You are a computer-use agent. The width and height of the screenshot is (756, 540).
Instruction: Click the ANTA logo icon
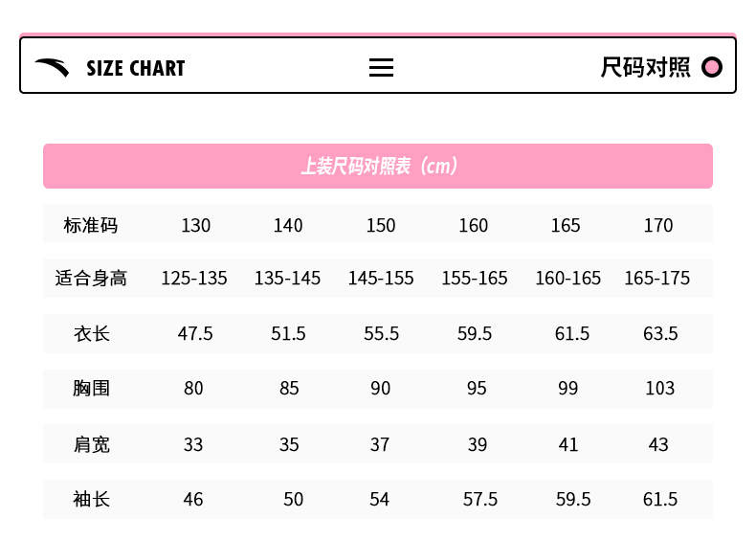pos(52,68)
